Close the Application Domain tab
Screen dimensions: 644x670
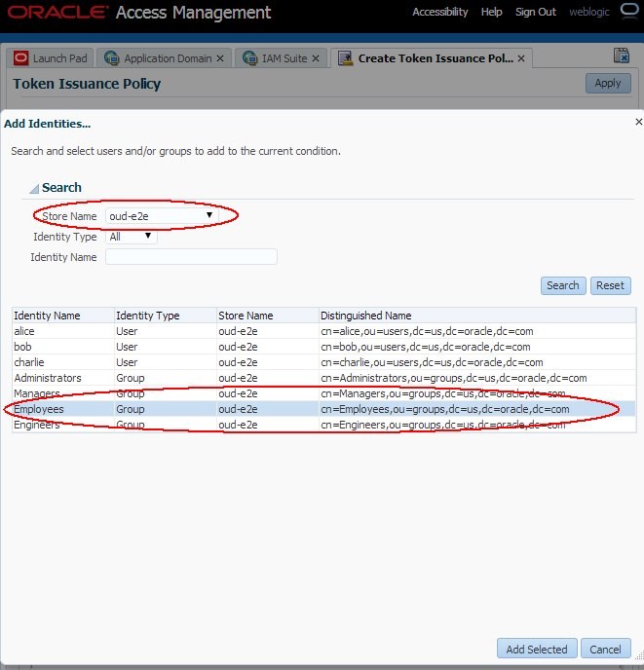tap(220, 58)
